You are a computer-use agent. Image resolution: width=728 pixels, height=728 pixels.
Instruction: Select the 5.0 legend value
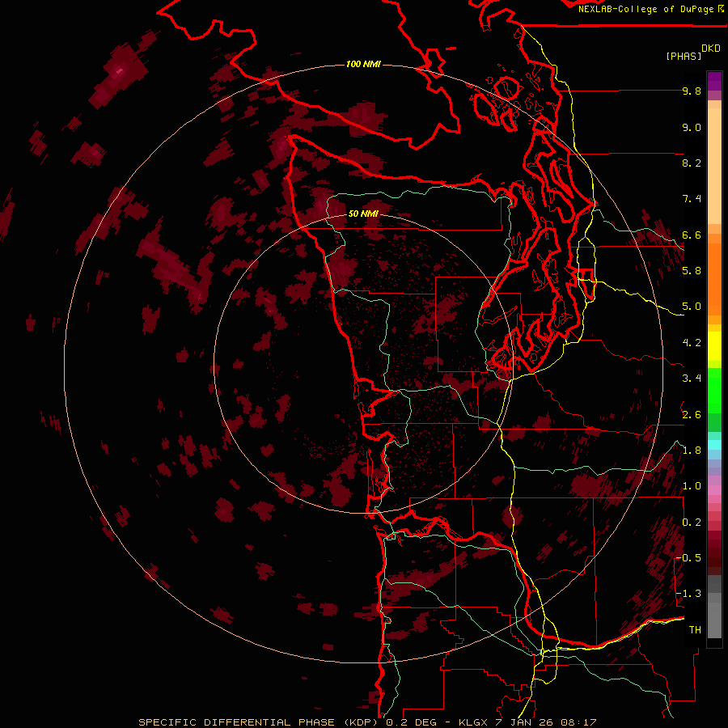(x=692, y=307)
